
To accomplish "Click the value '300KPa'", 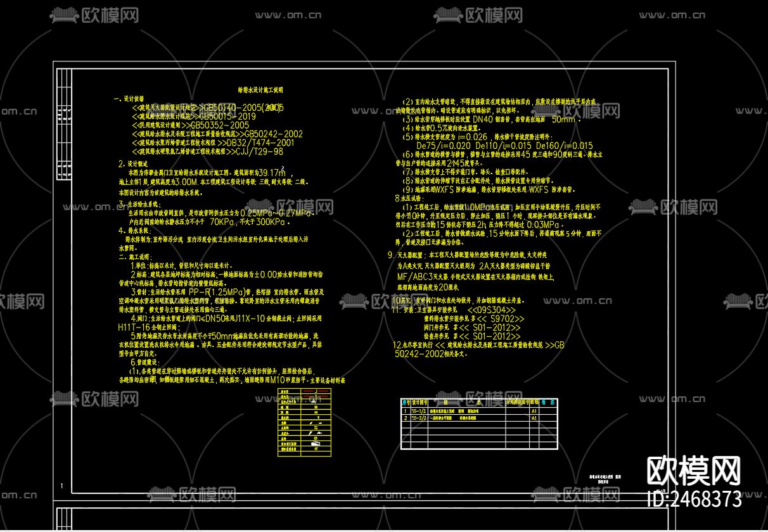I will pyautogui.click(x=271, y=222).
